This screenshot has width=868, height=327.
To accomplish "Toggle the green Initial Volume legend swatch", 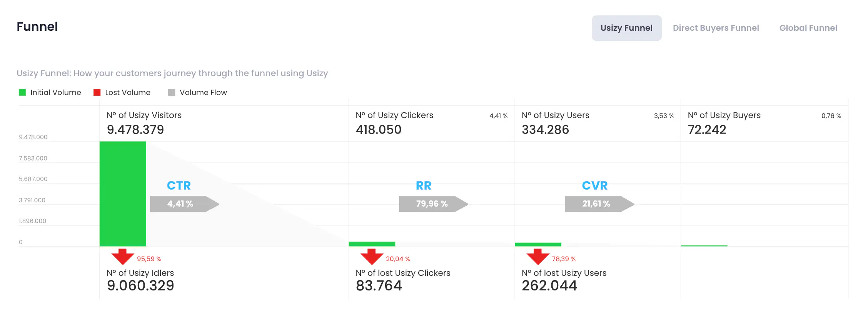I will point(22,92).
